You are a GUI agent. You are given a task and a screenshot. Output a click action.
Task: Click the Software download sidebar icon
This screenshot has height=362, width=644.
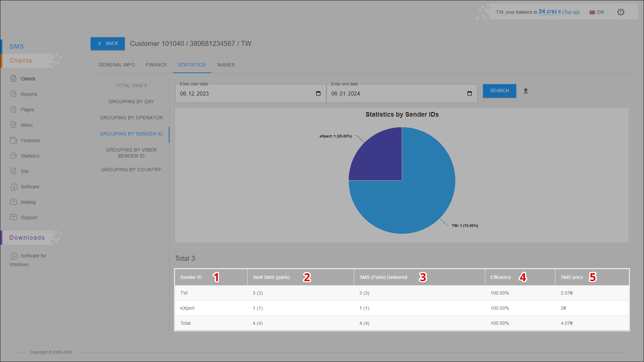tap(13, 187)
